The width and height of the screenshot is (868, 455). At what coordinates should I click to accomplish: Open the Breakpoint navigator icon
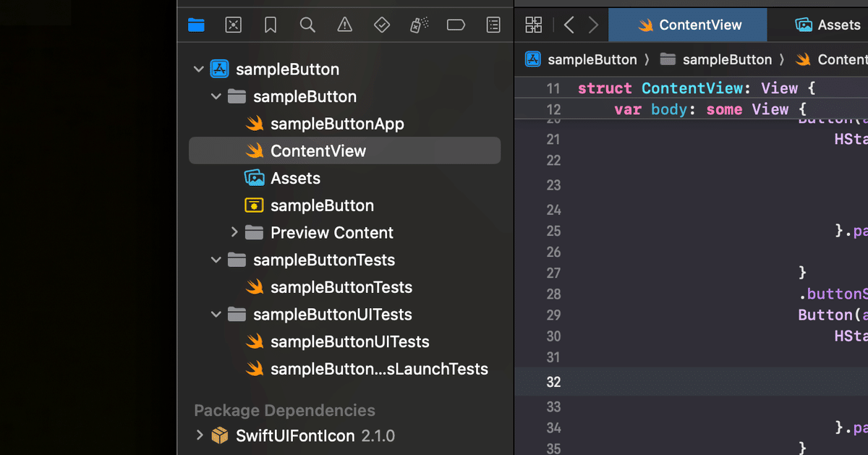(456, 25)
